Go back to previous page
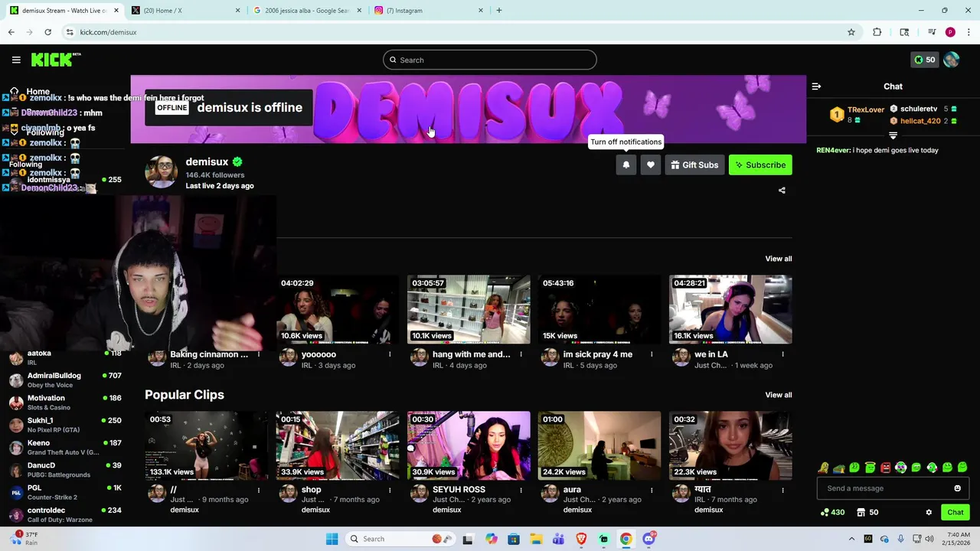Screen dimensions: 980x551 click(x=11, y=32)
